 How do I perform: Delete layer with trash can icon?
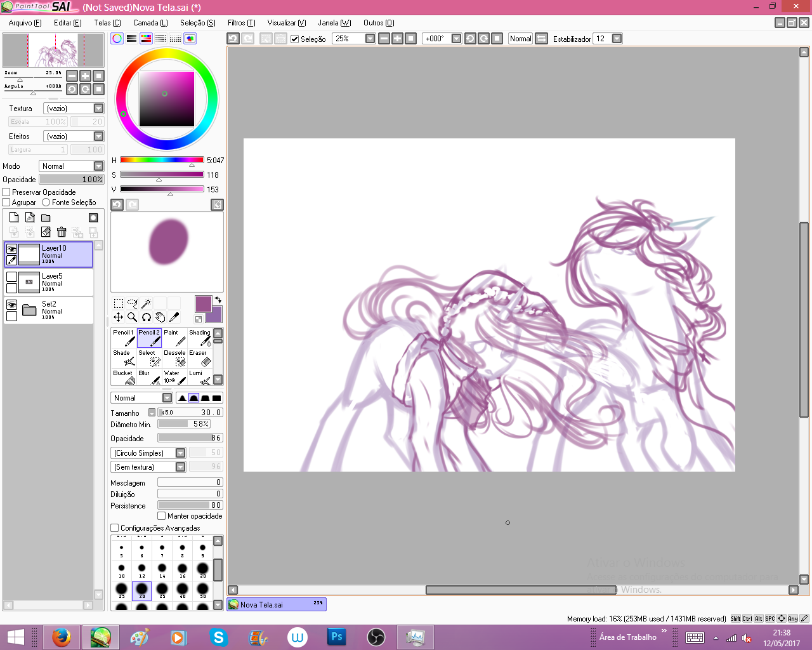point(62,232)
